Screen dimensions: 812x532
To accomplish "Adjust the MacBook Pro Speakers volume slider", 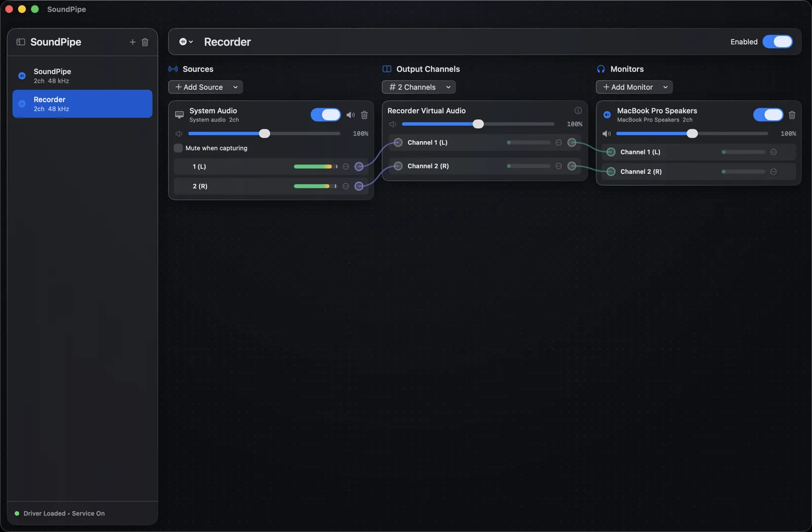I will pos(692,134).
